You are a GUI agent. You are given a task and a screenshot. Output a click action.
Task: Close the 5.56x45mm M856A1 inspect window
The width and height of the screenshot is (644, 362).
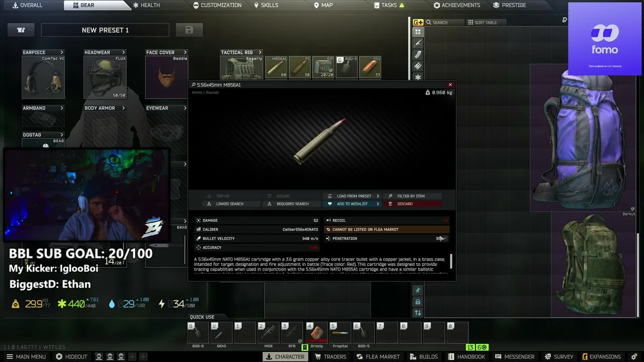(450, 85)
